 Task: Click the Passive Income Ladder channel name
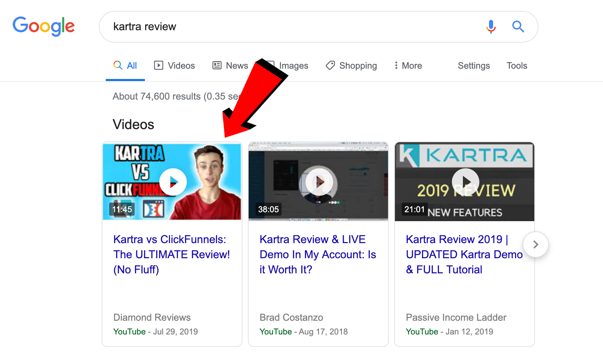coord(456,317)
